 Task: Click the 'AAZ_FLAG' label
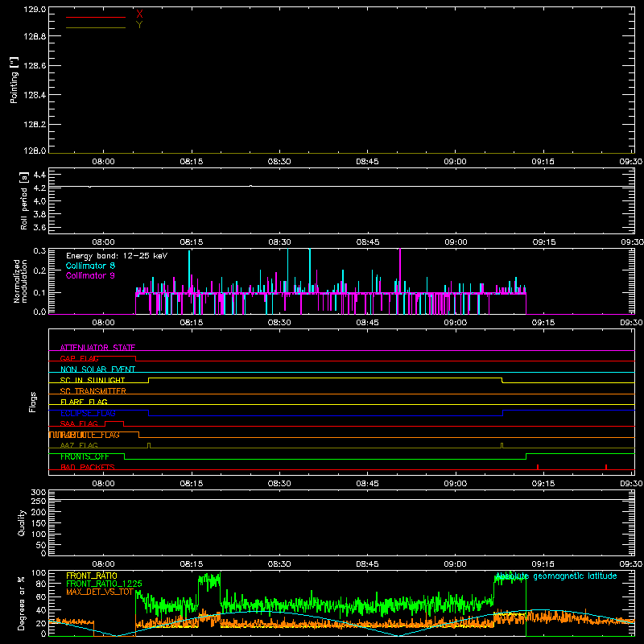coord(79,445)
